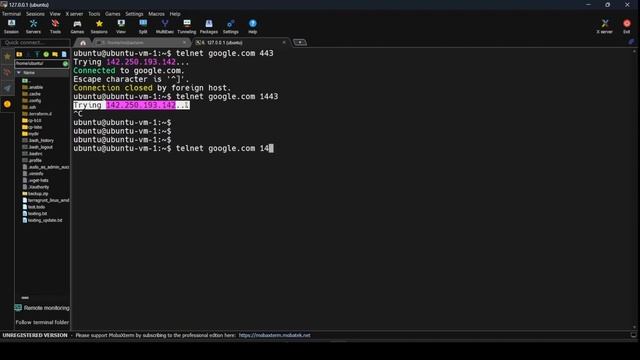The height and width of the screenshot is (360, 640).
Task: Switch to the Tools side tab
Action: [x=7, y=73]
